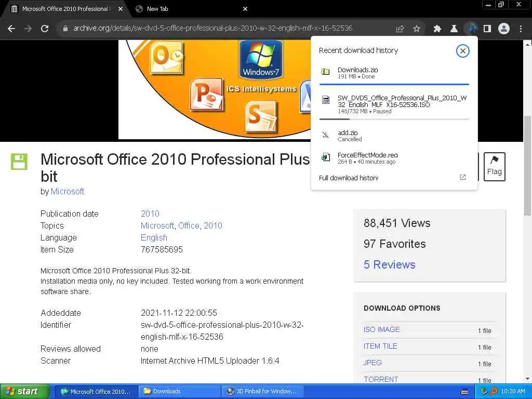The image size is (532, 399).
Task: Open the 2010 publication date link
Action: [150, 214]
